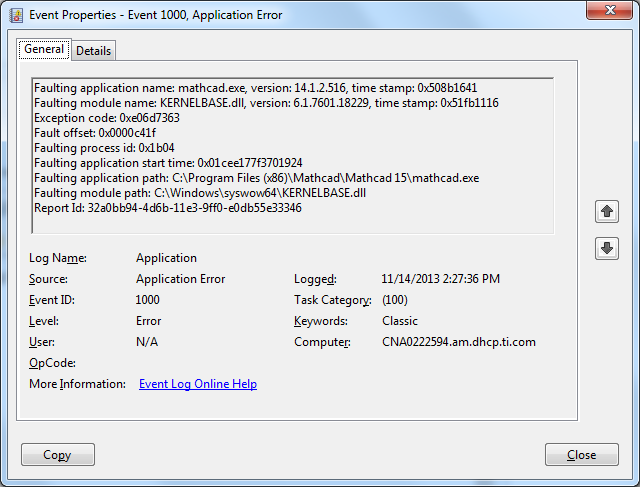Click the User label
This screenshot has height=487, width=640.
[x=42, y=342]
